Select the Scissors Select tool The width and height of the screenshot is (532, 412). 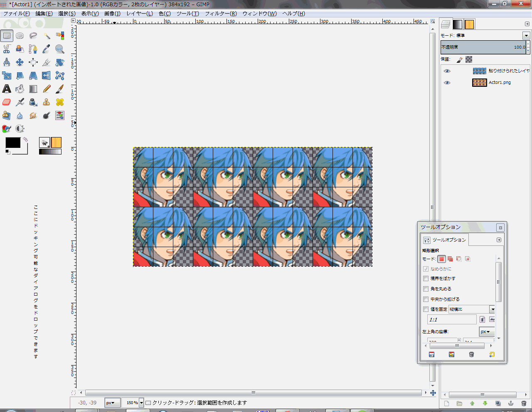coord(7,49)
